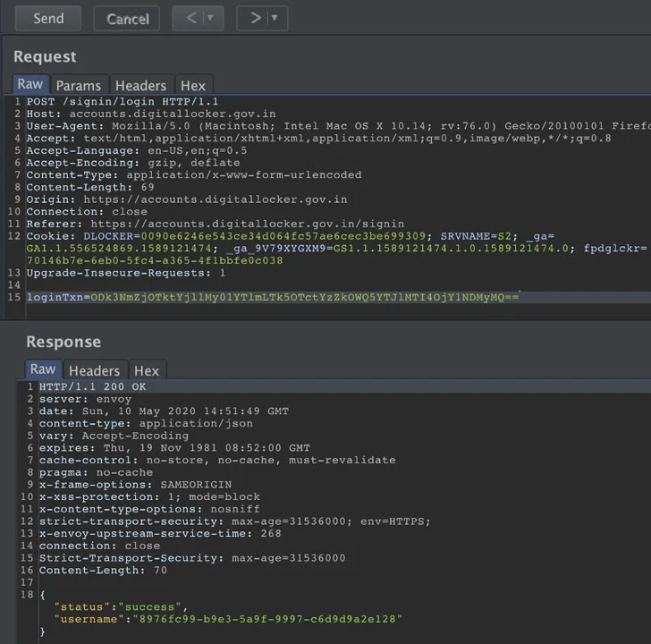The image size is (651, 644).
Task: Go forward with the next request arrow
Action: point(256,18)
